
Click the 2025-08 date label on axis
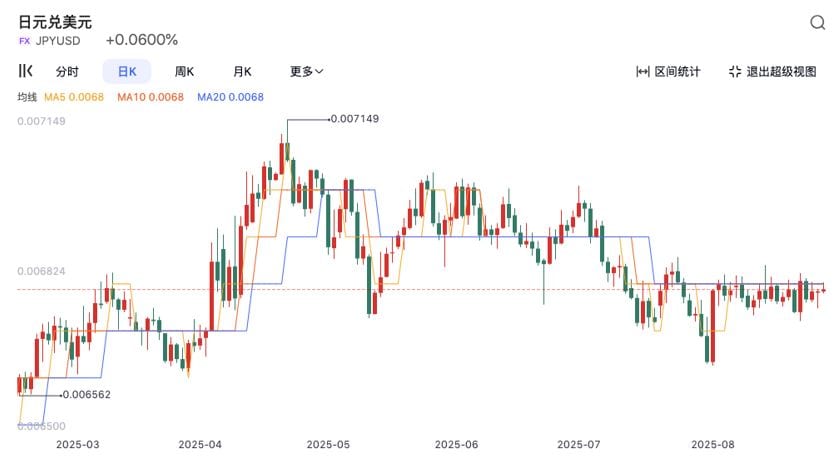(713, 444)
